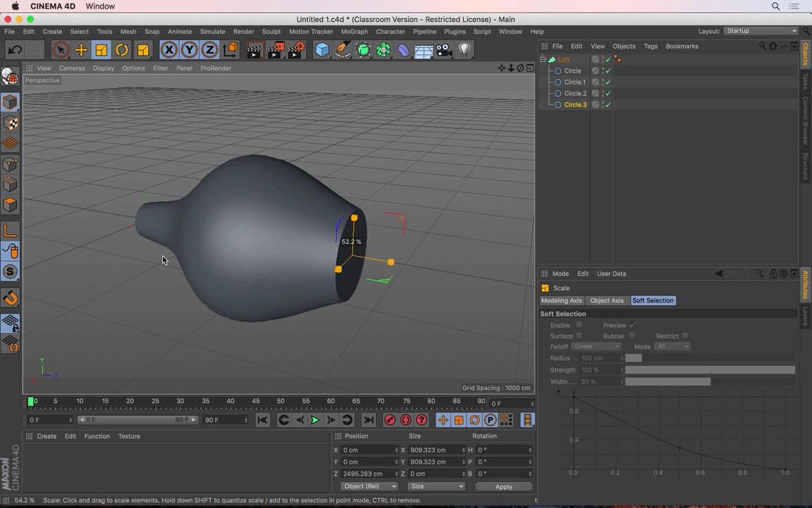Select the MoGraph clover icon in toolbar
Viewport: 812px width, 508px height.
pos(382,49)
